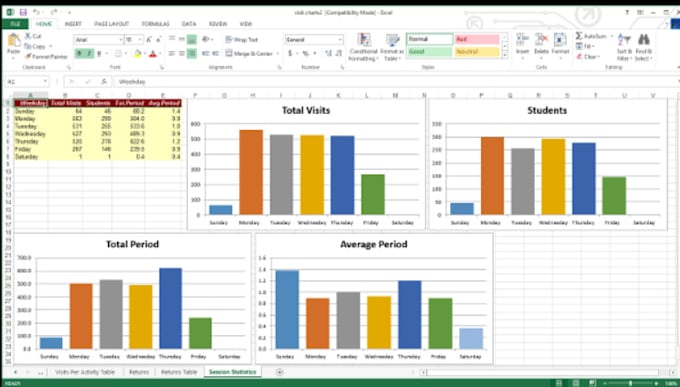Expand the Paste options arrow
This screenshot has width=680, height=387.
tap(13, 57)
